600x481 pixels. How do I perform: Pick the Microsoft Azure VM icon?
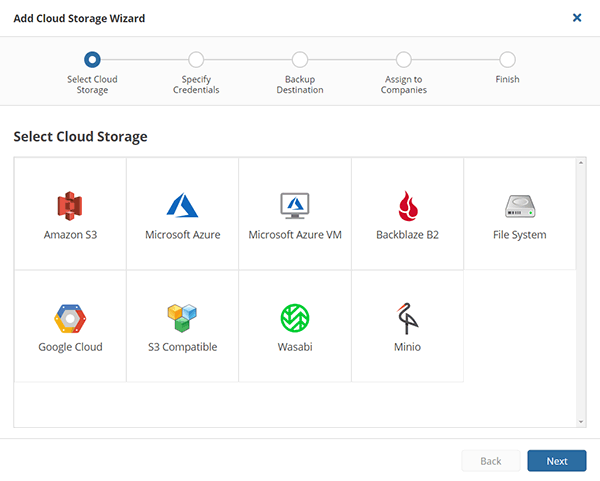(295, 205)
